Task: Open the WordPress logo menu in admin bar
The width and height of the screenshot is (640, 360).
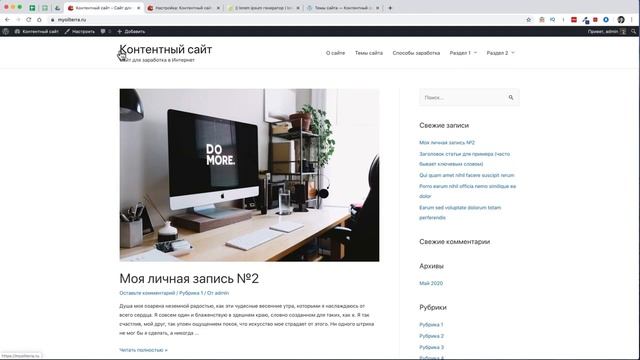Action: 6,31
